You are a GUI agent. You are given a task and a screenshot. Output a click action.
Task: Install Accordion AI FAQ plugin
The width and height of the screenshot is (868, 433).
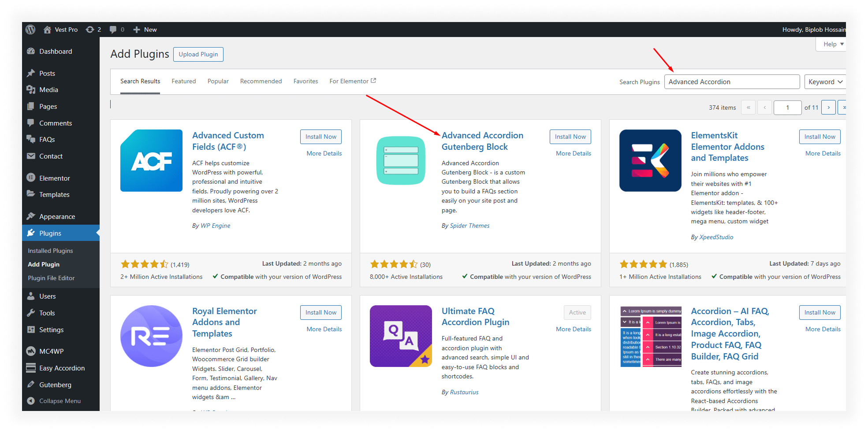820,312
